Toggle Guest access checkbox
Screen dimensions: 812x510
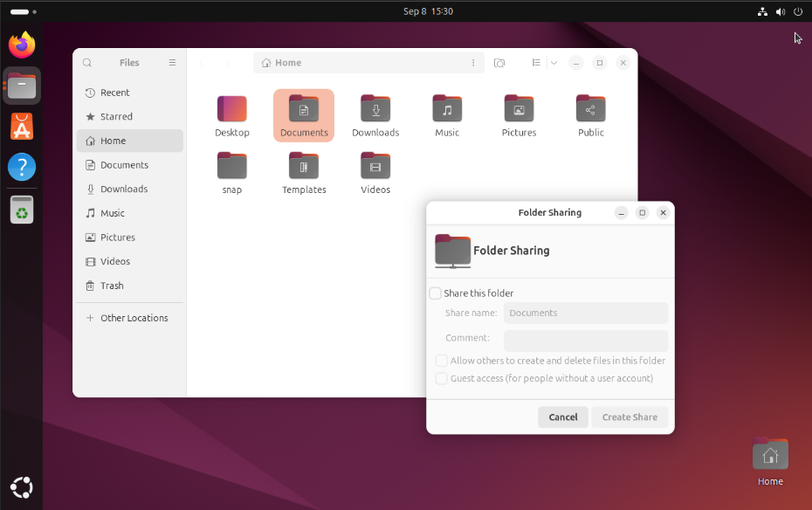442,378
